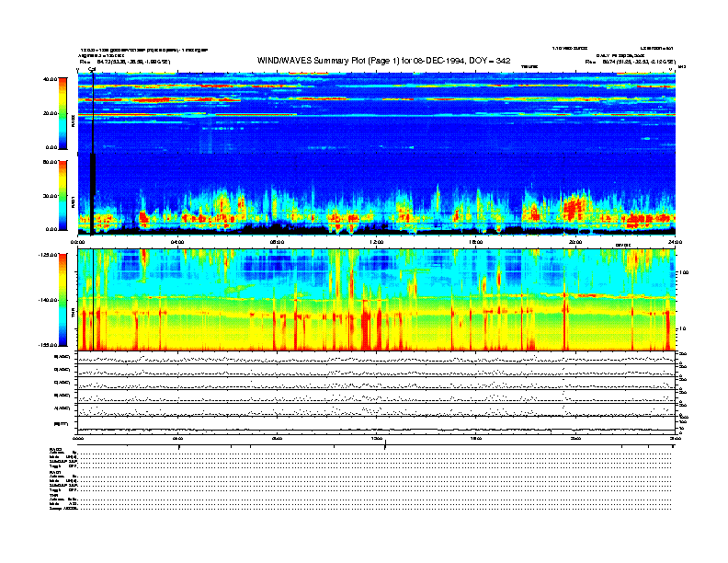Click the |B| magnetic field strip plot
This screenshot has width=728, height=563.
tap(376, 425)
